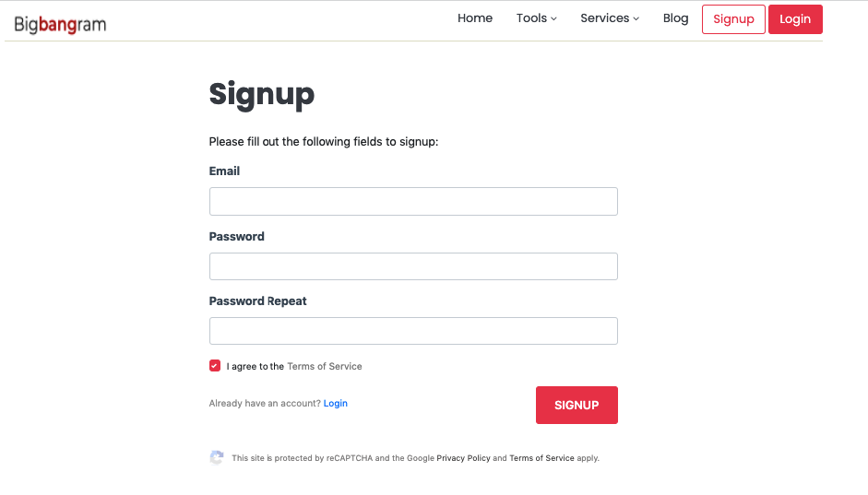The image size is (868, 495).
Task: Uncheck the agree to Terms checkbox
Action: (215, 366)
